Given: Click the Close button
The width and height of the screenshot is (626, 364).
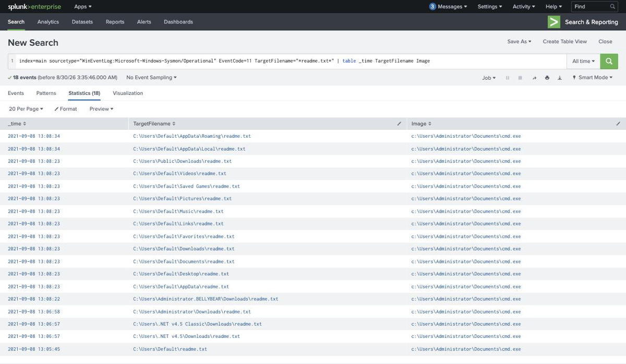Looking at the screenshot, I should point(605,42).
